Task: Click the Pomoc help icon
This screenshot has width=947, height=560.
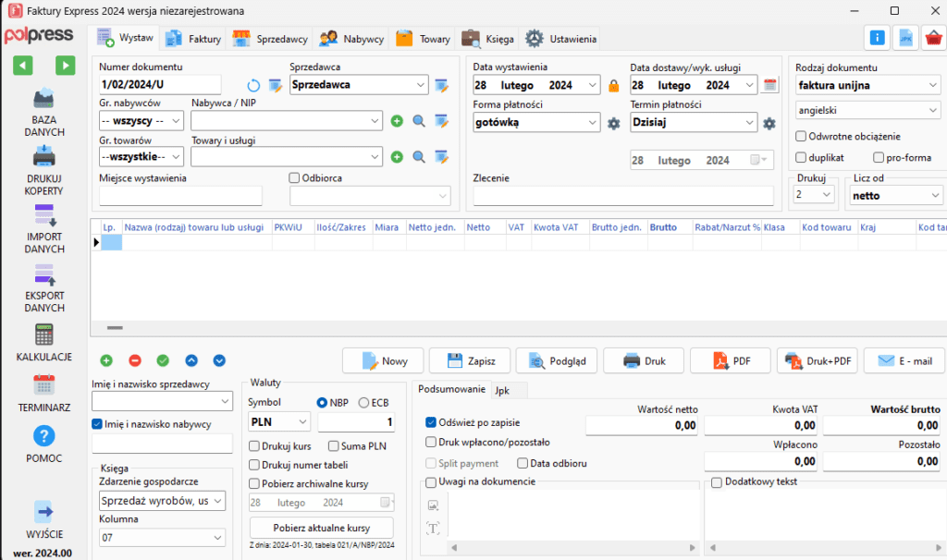Action: tap(44, 435)
